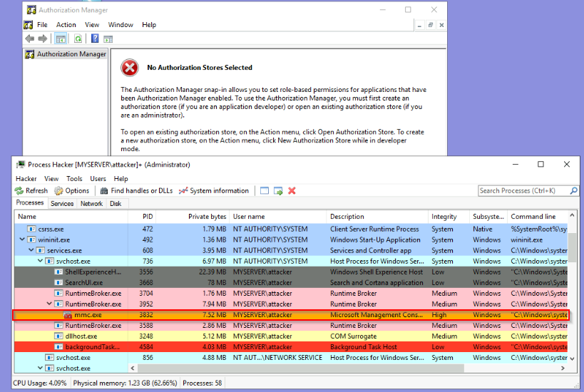Click the 'Processes: 58' status bar entry
The height and width of the screenshot is (392, 584).
click(x=203, y=383)
